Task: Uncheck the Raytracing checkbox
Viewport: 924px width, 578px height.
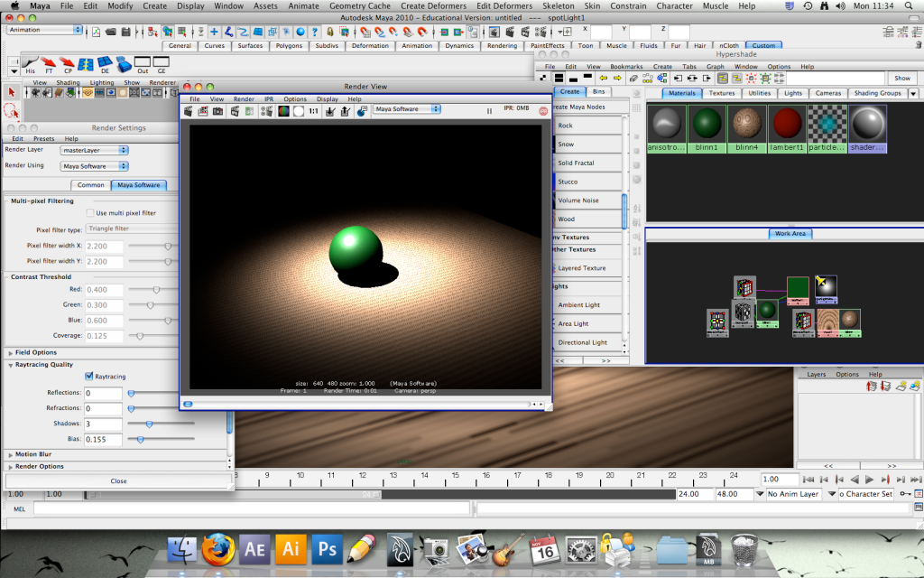Action: (x=89, y=377)
